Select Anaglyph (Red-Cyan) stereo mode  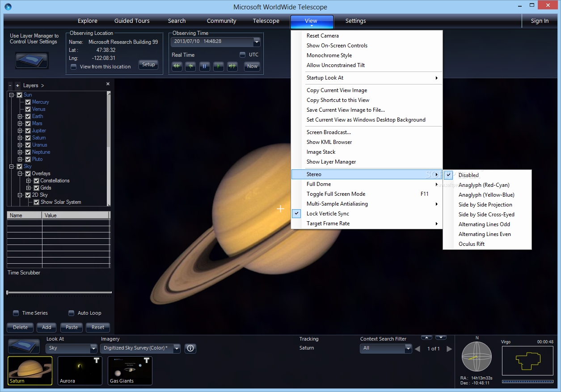(487, 185)
